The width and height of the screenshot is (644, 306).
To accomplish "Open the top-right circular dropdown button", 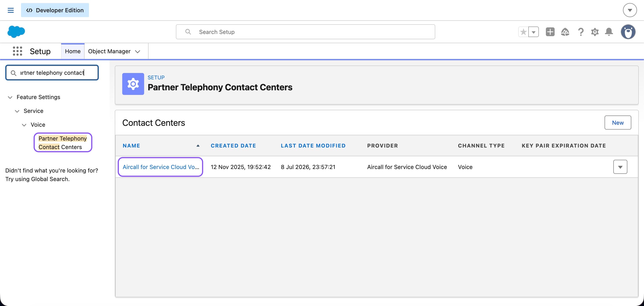I will 630,10.
